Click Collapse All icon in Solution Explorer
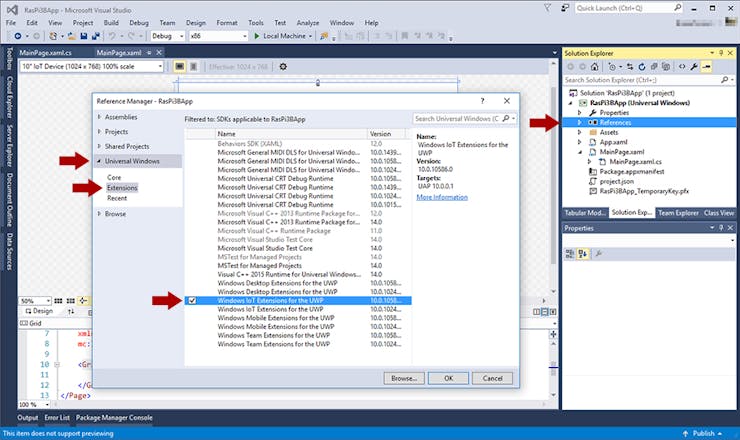 coord(654,67)
